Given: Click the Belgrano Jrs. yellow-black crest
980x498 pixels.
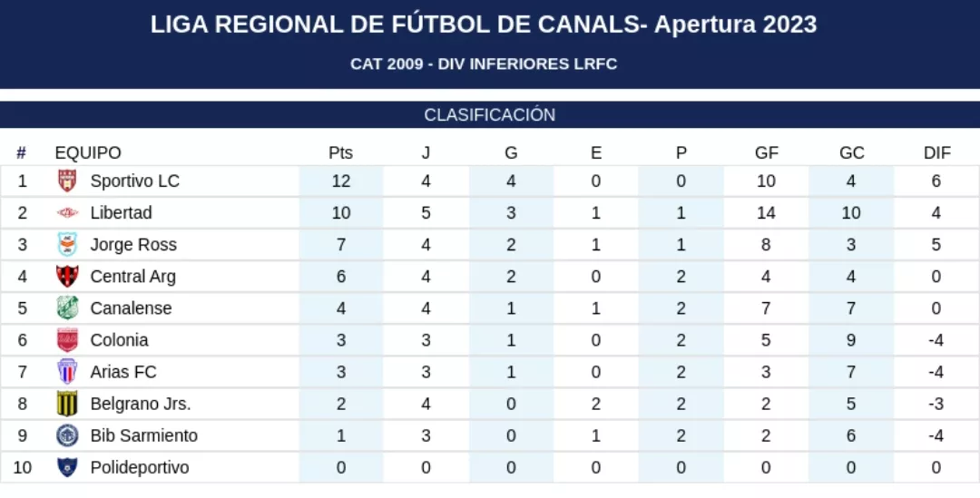Looking at the screenshot, I should [x=67, y=404].
